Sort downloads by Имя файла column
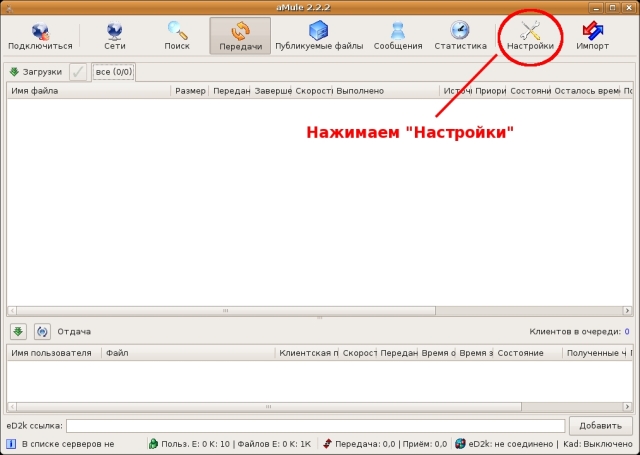The image size is (640, 455). tap(88, 91)
